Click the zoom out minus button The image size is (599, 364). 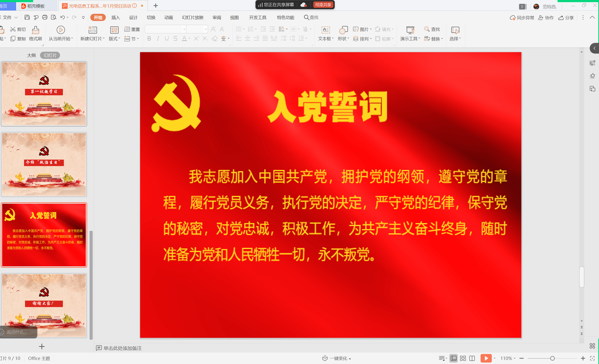522,358
